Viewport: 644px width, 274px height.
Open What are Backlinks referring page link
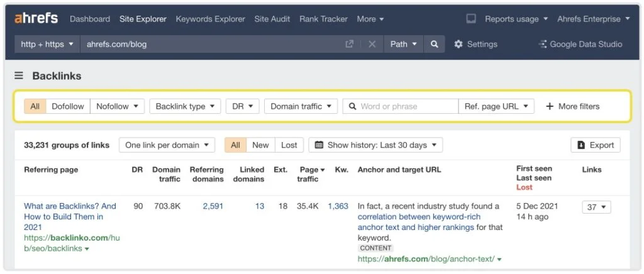tap(70, 217)
